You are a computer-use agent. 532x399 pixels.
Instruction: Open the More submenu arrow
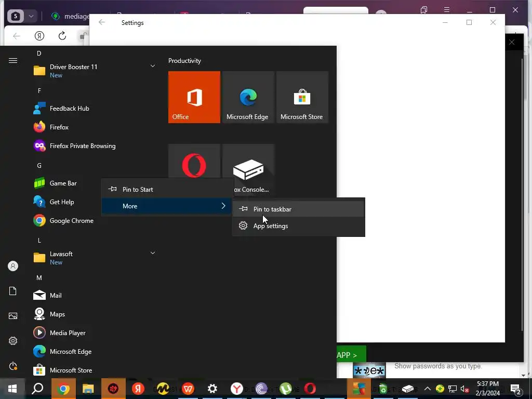pos(223,206)
